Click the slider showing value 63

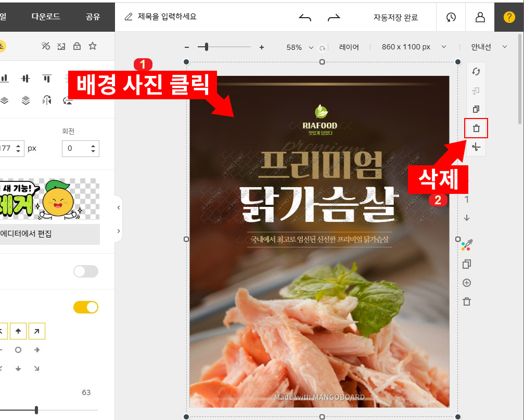(x=36, y=409)
